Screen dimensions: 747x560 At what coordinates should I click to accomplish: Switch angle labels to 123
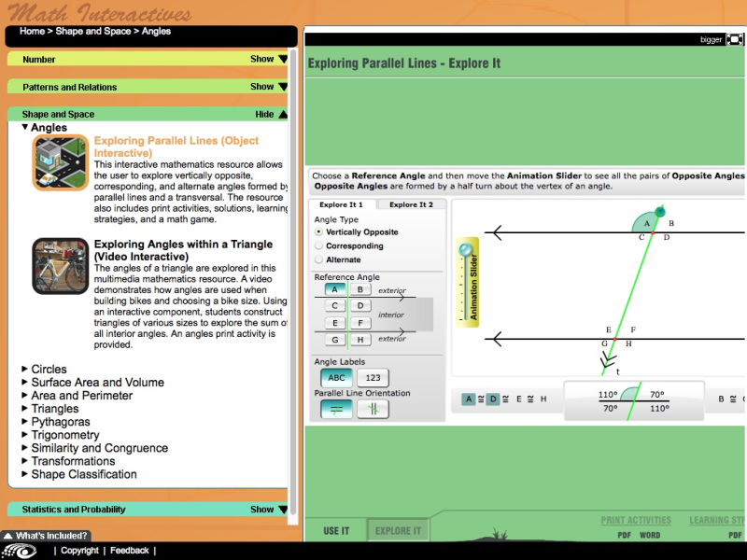tap(373, 378)
